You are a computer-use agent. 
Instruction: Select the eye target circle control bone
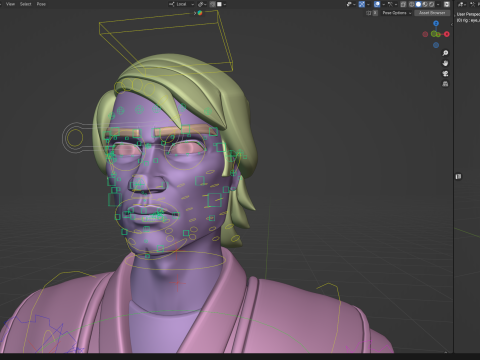pyautogui.click(x=74, y=138)
